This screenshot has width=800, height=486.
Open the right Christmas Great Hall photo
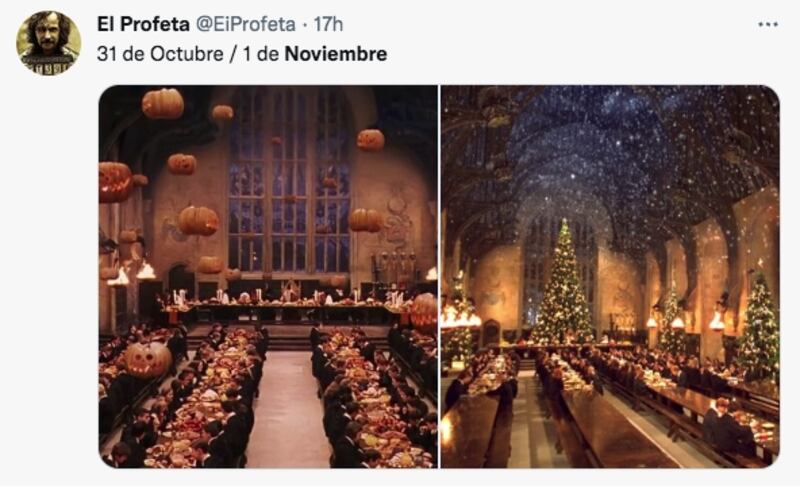pyautogui.click(x=610, y=276)
